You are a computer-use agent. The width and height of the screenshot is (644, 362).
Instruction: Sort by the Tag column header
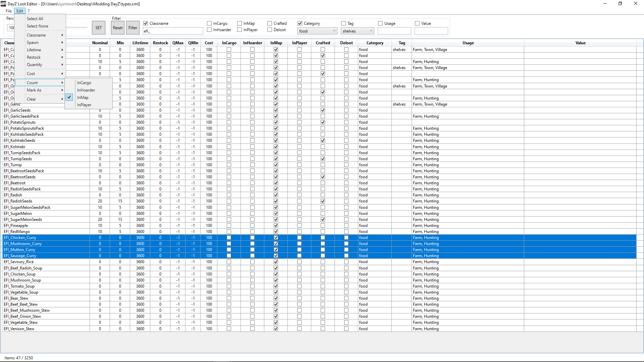402,43
